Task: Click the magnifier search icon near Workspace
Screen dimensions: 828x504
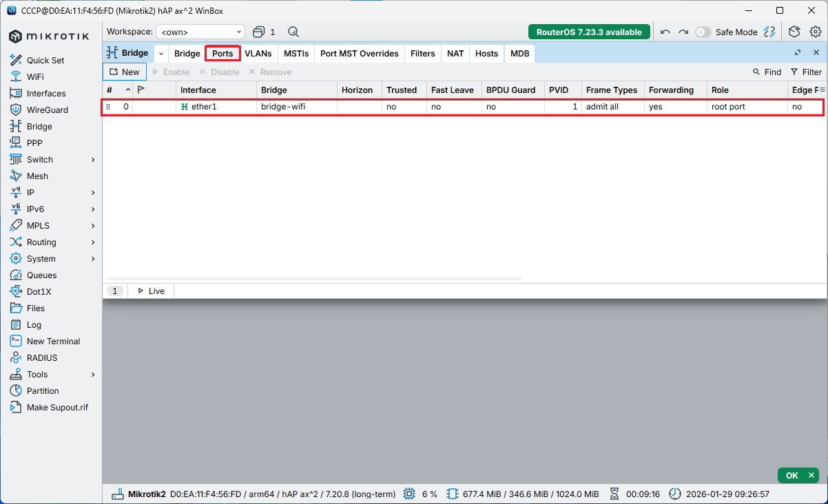Action: (x=293, y=32)
